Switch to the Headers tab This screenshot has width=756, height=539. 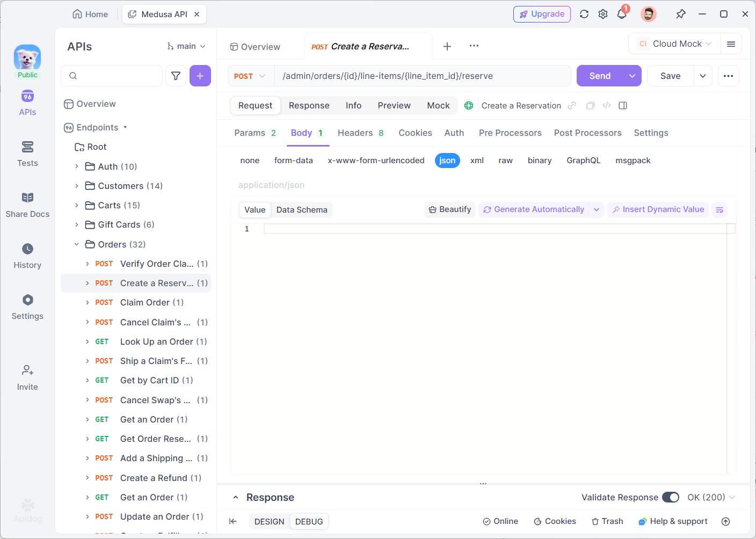361,133
